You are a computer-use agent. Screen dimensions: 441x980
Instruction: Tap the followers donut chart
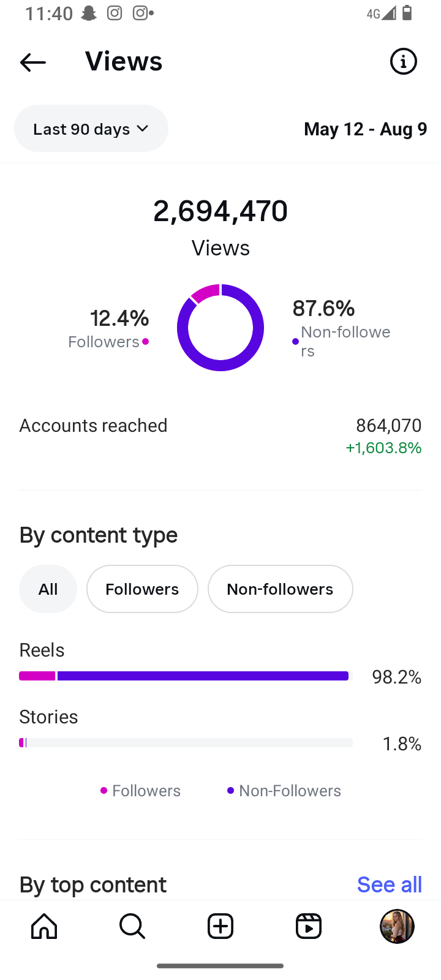tap(221, 328)
